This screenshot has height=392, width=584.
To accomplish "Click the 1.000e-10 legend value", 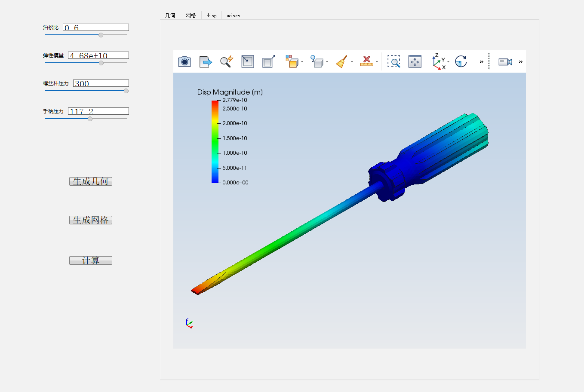I will 235,153.
